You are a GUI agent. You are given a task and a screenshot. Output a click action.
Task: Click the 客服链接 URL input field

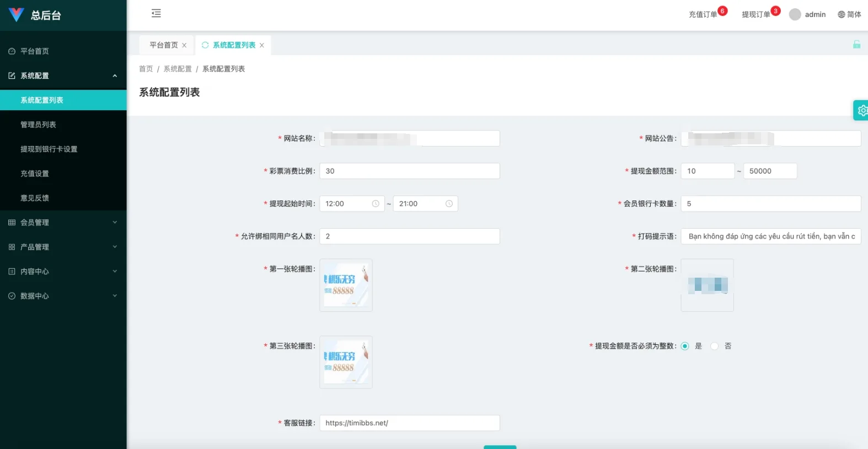tap(409, 423)
